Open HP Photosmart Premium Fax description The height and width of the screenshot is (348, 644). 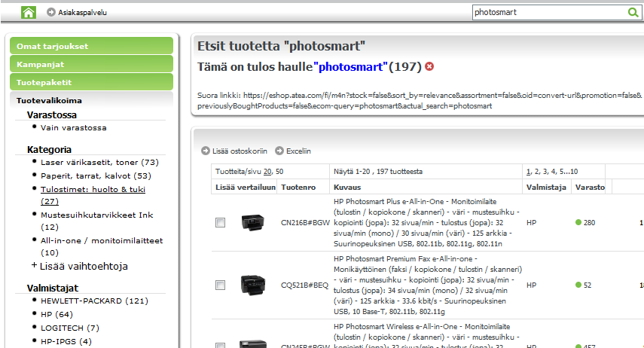[x=428, y=285]
